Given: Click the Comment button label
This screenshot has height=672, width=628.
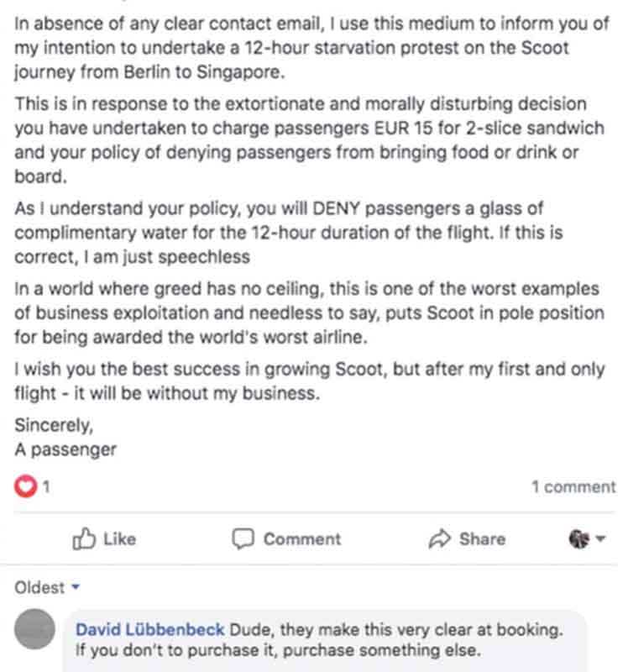Looking at the screenshot, I should tap(302, 539).
